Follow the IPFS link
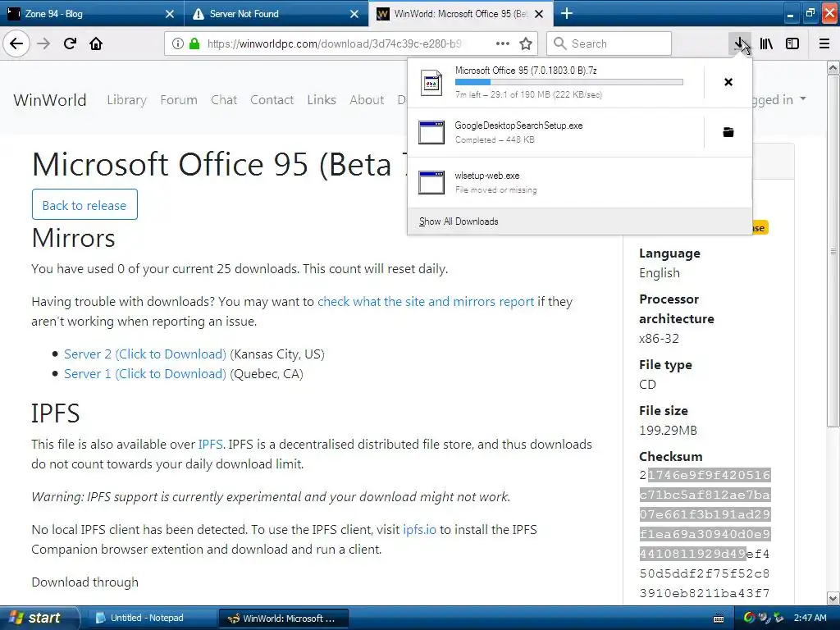 tap(211, 444)
